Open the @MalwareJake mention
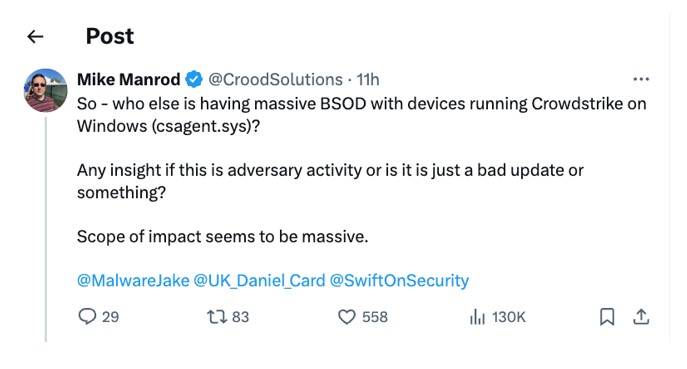 click(x=133, y=280)
